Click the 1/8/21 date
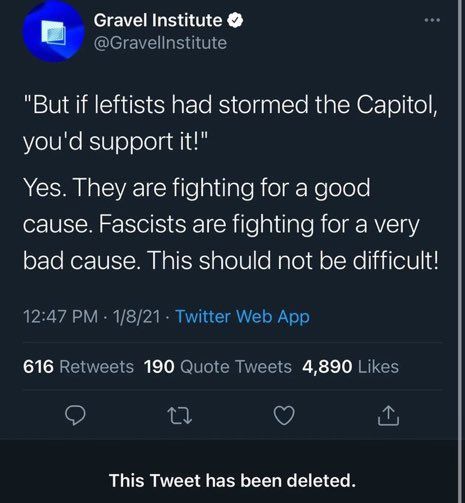Image resolution: width=465 pixels, height=503 pixels. pyautogui.click(x=137, y=316)
